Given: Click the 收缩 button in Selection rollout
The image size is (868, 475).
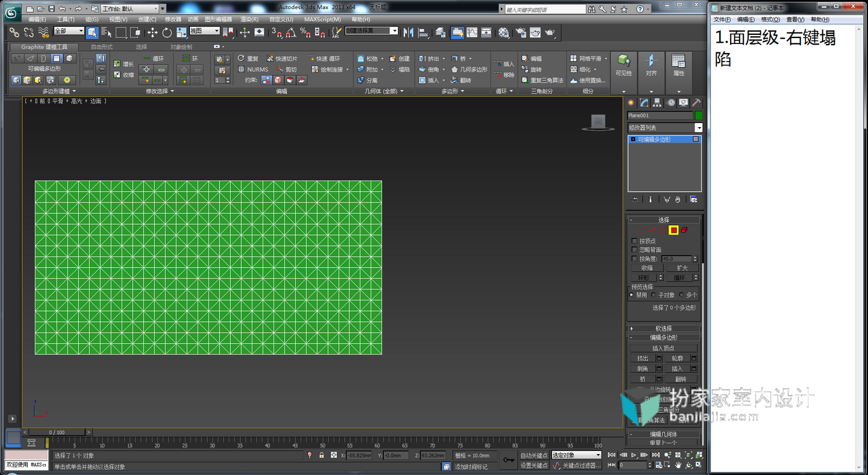Looking at the screenshot, I should 647,268.
